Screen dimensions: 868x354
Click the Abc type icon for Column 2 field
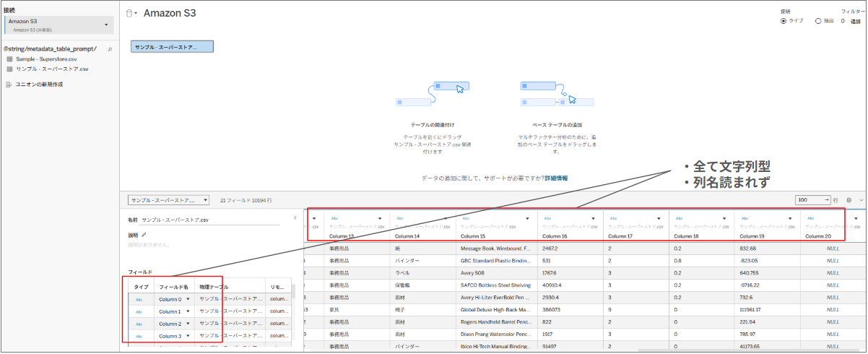click(139, 324)
